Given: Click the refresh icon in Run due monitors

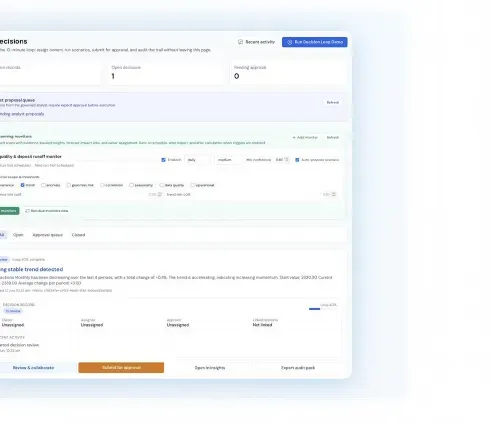Looking at the screenshot, I should coord(27,211).
